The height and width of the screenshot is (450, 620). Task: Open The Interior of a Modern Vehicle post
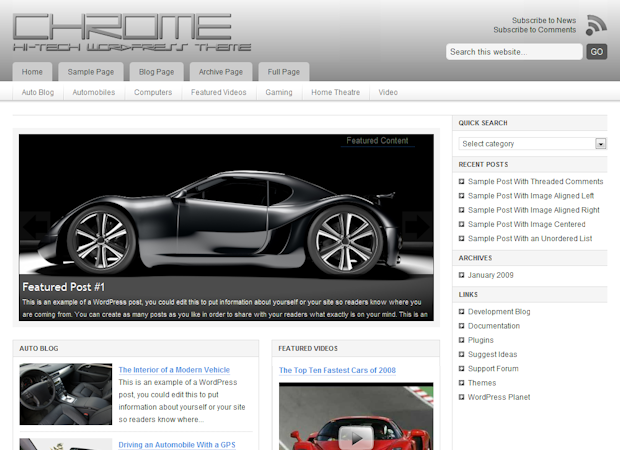click(174, 370)
